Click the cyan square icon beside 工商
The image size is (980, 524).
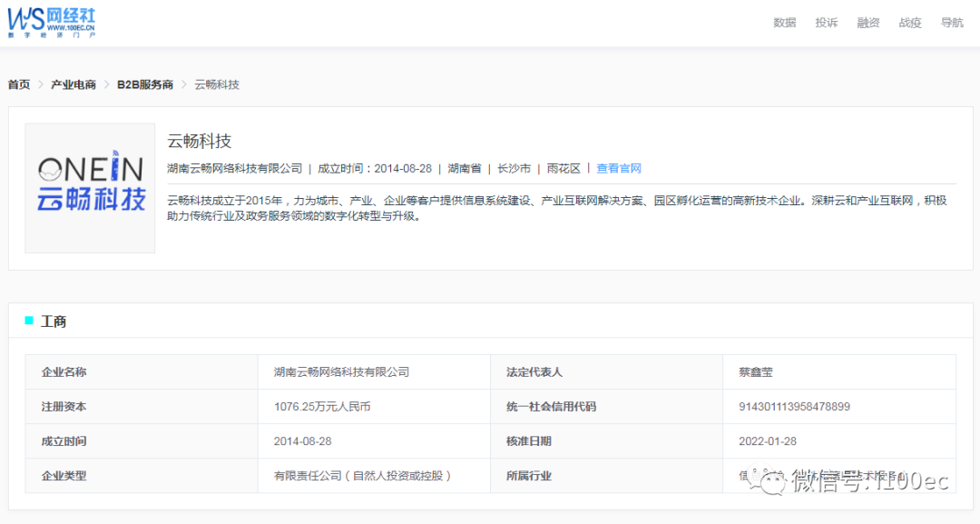[x=29, y=321]
